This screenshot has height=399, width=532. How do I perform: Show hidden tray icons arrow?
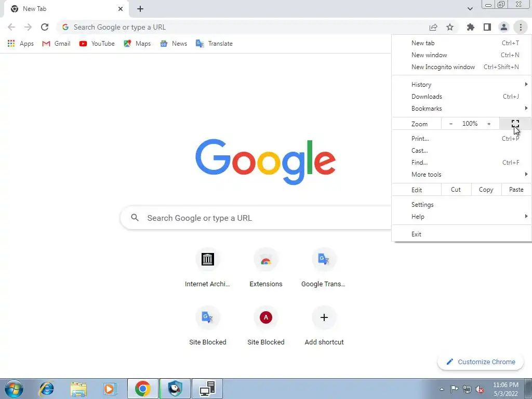pyautogui.click(x=442, y=389)
